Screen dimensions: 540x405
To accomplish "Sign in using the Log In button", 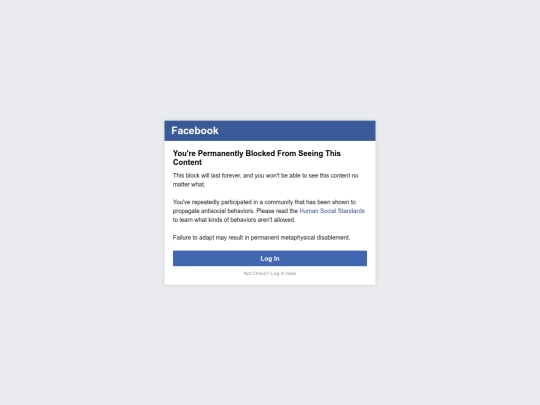I will (270, 258).
